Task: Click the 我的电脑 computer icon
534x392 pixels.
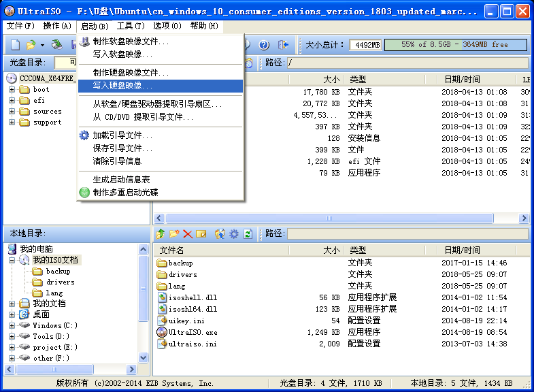Action: 12,249
